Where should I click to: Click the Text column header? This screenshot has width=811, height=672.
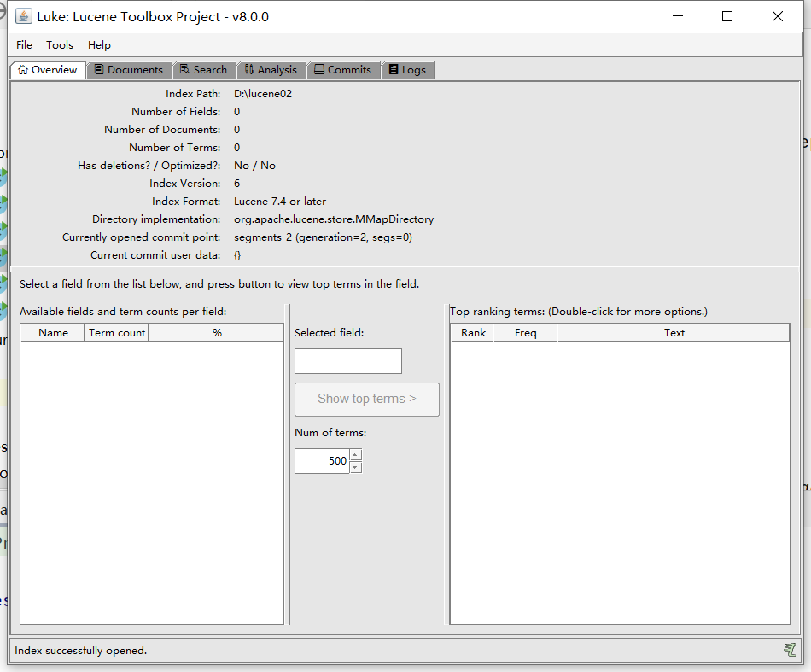point(674,333)
